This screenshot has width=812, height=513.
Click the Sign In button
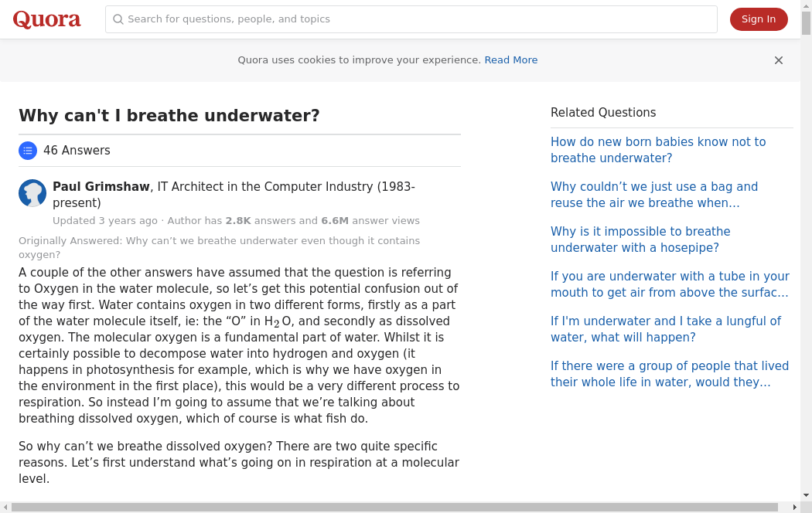pyautogui.click(x=758, y=19)
